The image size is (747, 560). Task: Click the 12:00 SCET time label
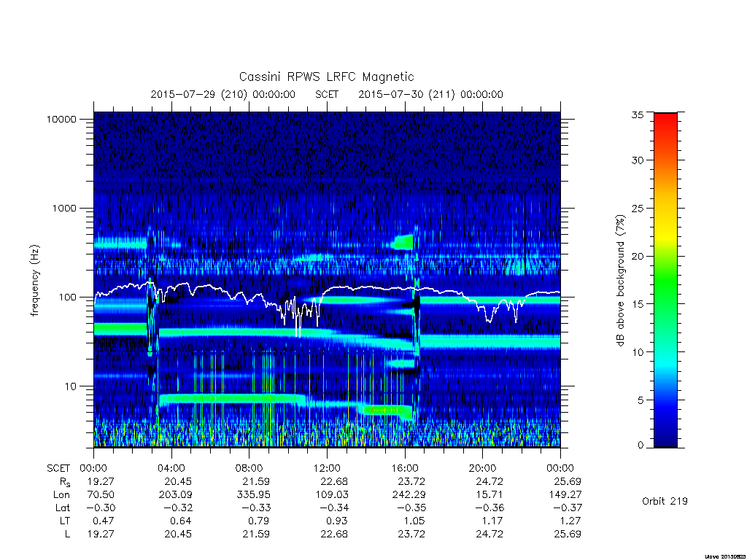[x=327, y=468]
